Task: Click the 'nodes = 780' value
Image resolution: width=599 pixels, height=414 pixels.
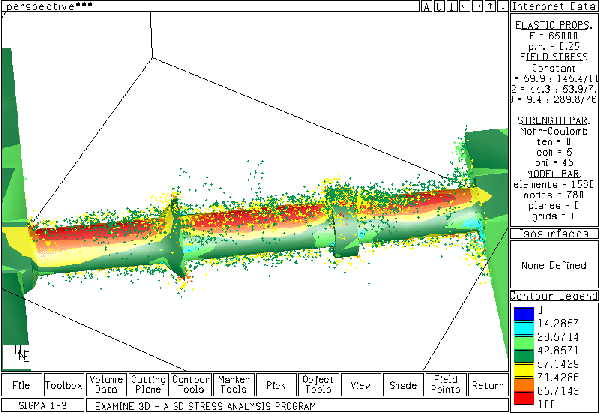Action: coord(554,195)
